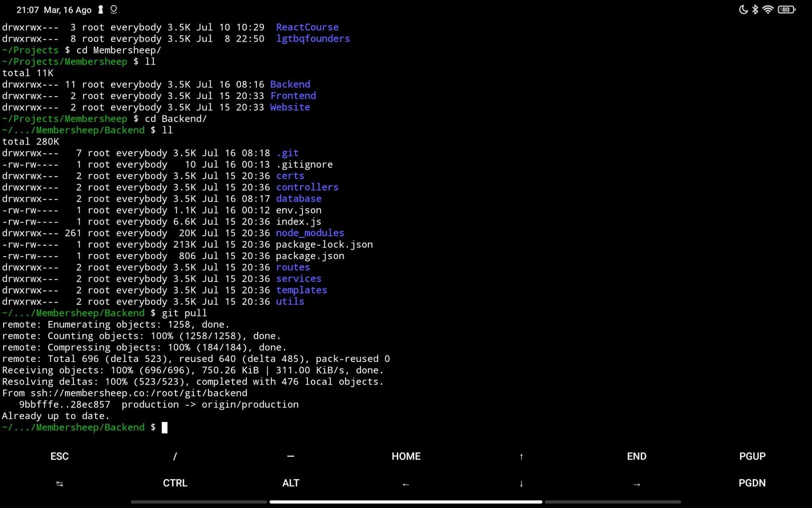Tap the battery level indicator
This screenshot has width=812, height=508.
(x=786, y=9)
